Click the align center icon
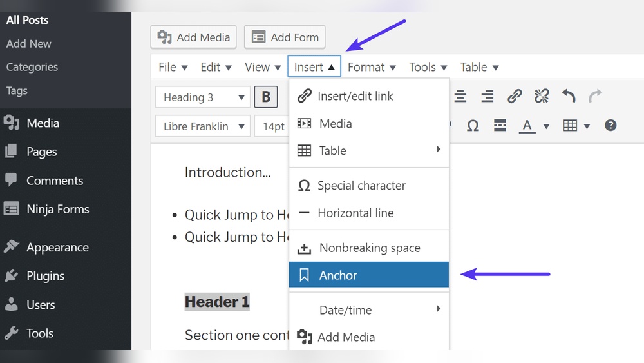Viewport: 644px width, 363px height. [460, 96]
